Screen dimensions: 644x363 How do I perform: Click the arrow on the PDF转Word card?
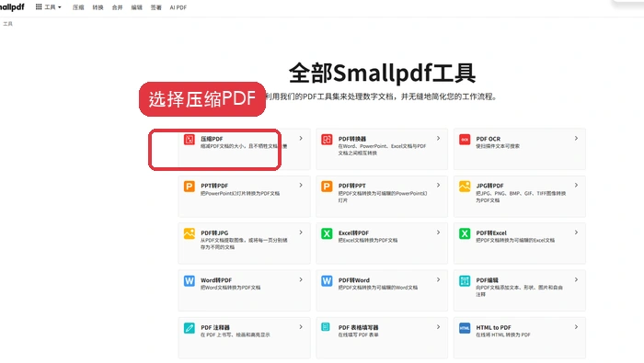tap(438, 279)
